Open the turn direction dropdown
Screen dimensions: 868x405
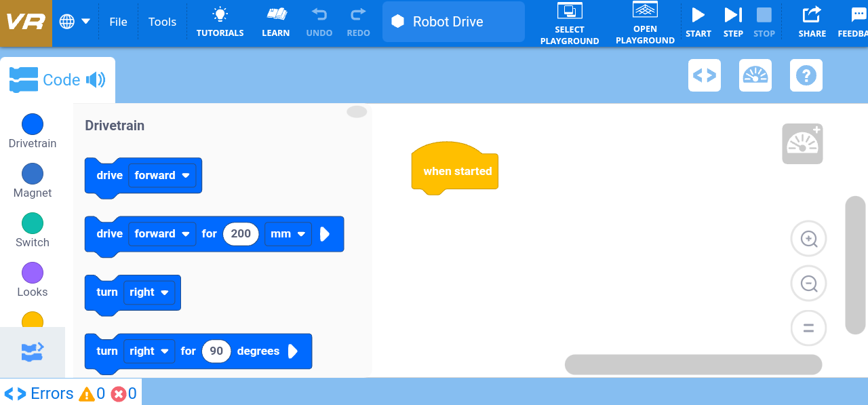(149, 292)
